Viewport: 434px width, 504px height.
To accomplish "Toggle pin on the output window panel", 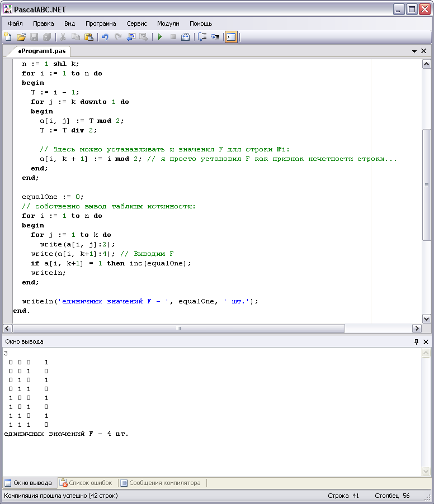I will [416, 341].
